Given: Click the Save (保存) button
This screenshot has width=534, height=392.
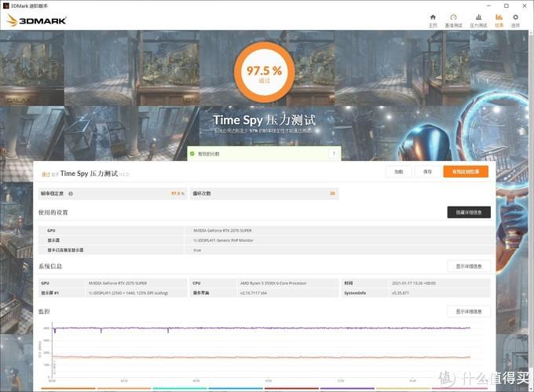Looking at the screenshot, I should pos(427,171).
